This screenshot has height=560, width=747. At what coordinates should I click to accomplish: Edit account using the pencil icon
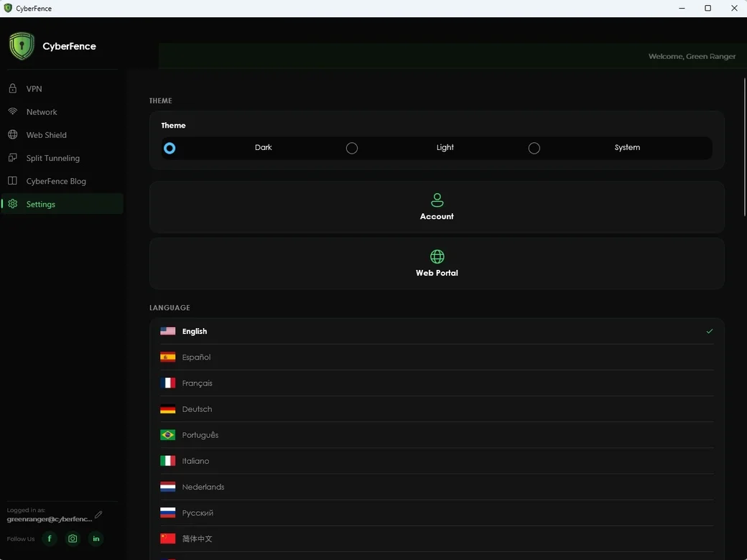(98, 514)
